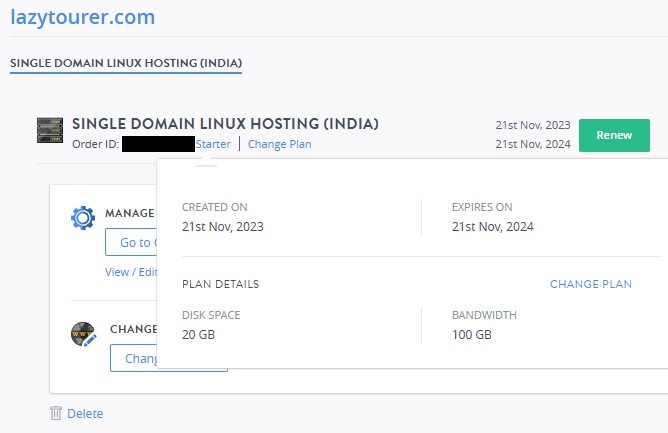Open the Starter plan details link
668x433 pixels.
click(213, 144)
